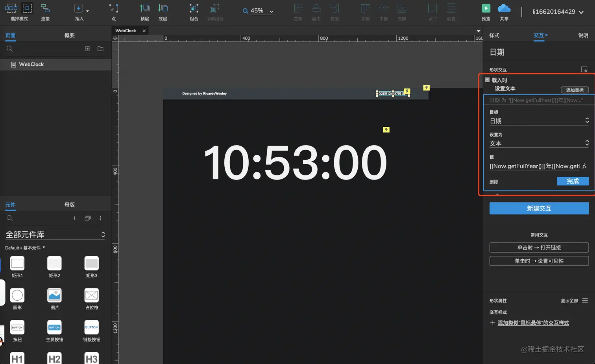Switch to the 页面 tab

[10, 35]
